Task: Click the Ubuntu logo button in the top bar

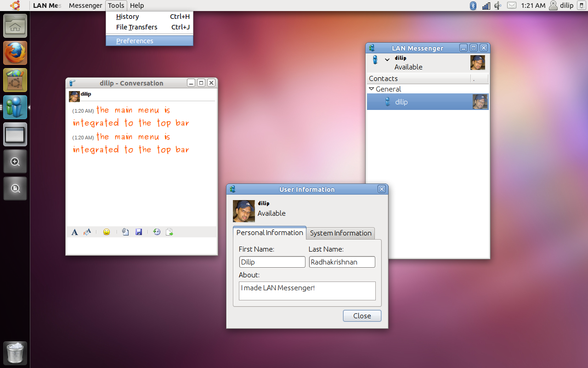Action: click(x=15, y=6)
